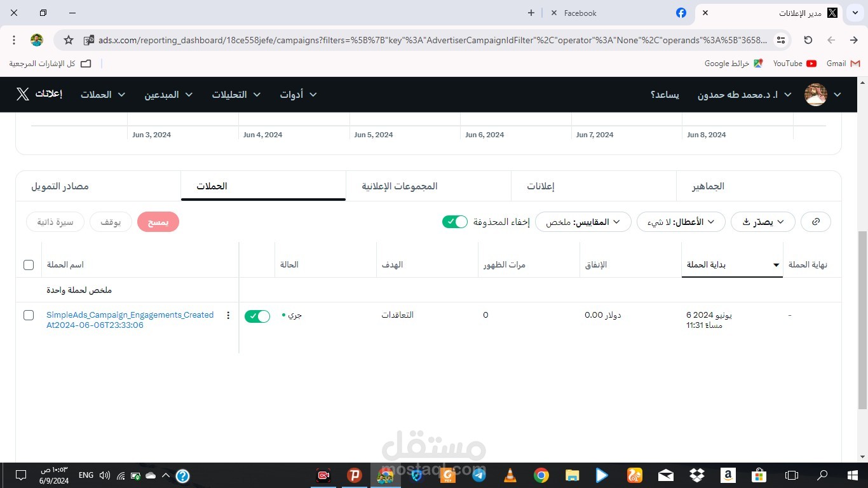This screenshot has width=868, height=488.
Task: Close the Facebook tab
Action: pyautogui.click(x=554, y=13)
